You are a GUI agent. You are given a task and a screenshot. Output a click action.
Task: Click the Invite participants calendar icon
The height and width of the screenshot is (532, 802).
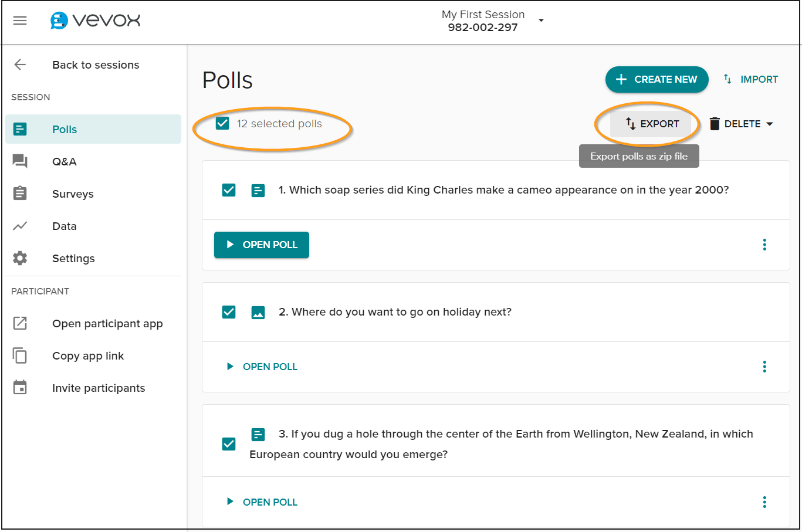coord(20,387)
